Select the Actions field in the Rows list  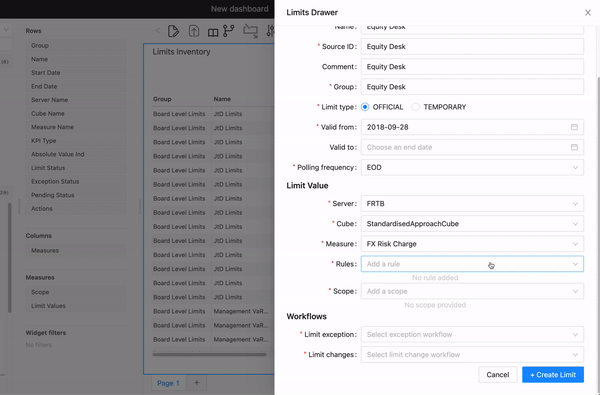click(76, 209)
